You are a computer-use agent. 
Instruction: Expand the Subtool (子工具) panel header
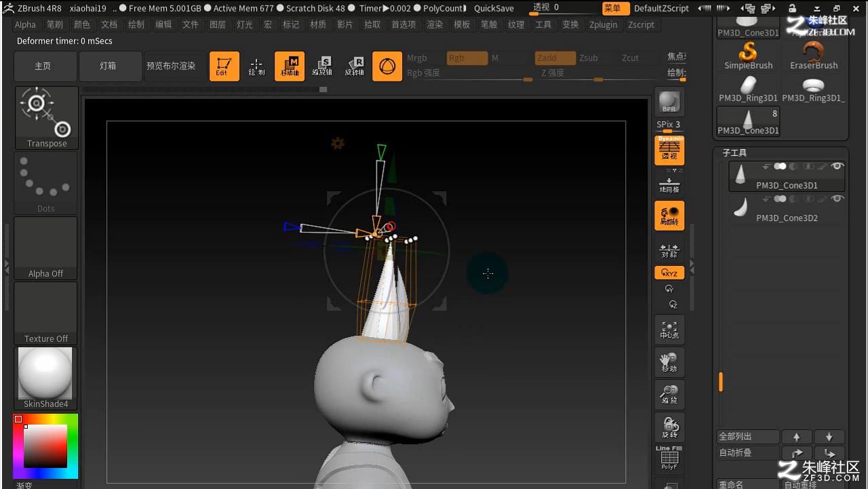[734, 153]
